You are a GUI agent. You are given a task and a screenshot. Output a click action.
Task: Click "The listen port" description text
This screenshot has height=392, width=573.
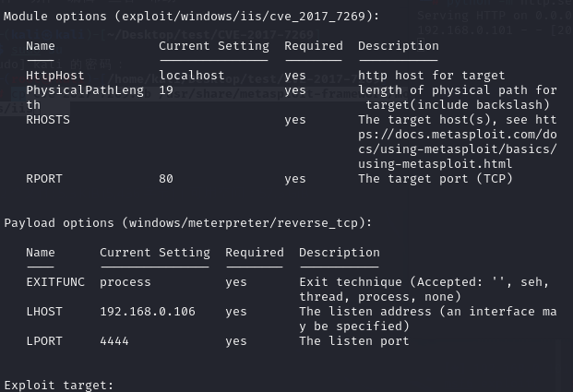[354, 341]
